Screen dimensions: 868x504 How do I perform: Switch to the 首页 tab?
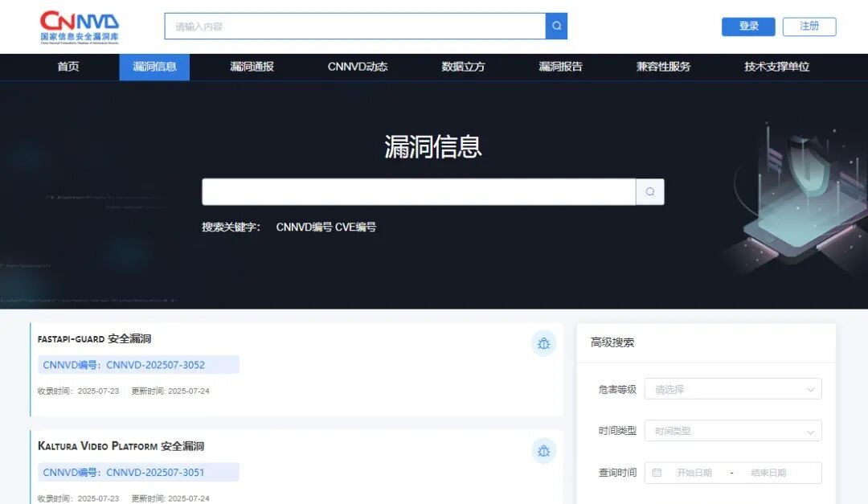point(68,67)
